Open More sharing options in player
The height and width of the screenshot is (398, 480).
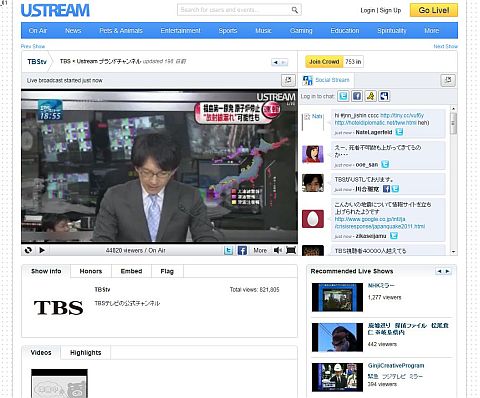click(x=260, y=250)
